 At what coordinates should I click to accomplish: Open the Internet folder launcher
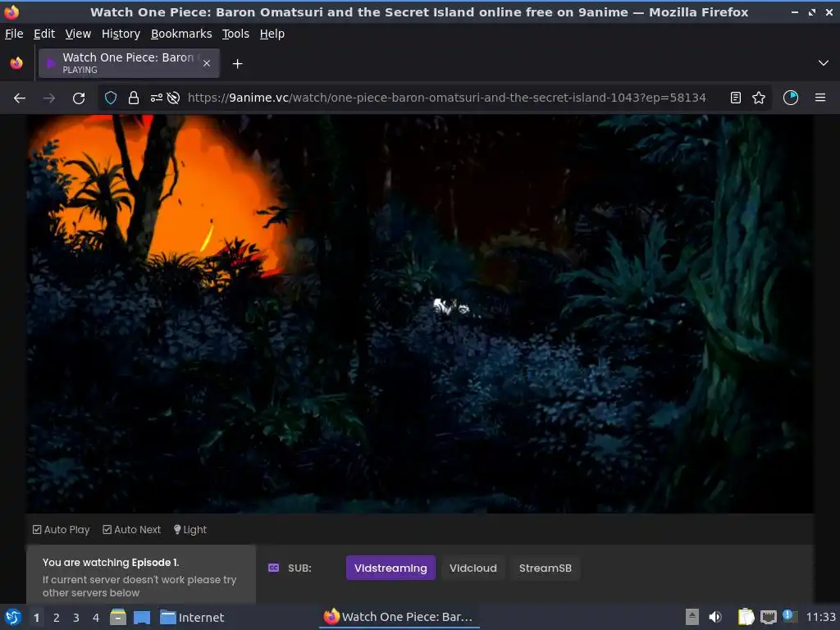[x=192, y=617]
